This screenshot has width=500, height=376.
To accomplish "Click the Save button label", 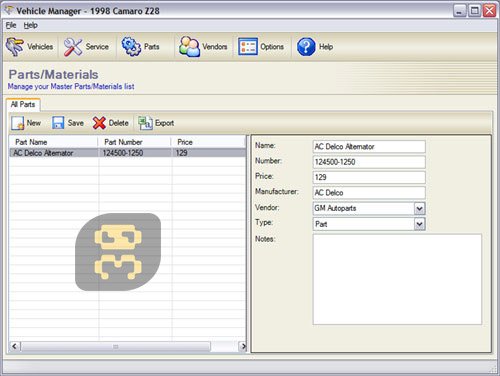I will tap(76, 123).
